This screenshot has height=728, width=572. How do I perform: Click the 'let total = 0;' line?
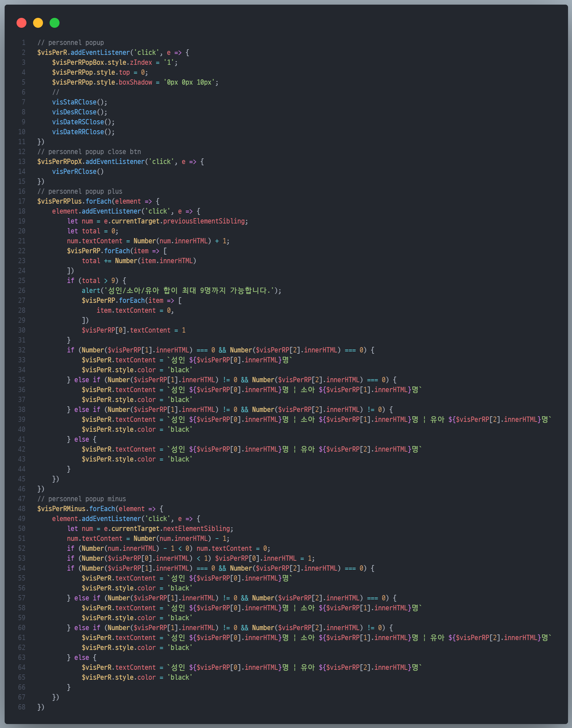tap(93, 231)
